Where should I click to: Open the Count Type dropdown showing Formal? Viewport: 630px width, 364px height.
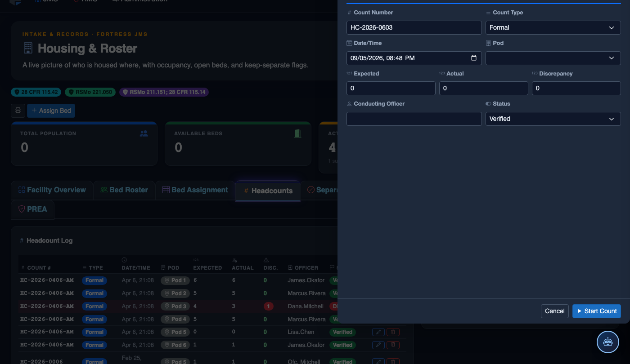(x=553, y=27)
